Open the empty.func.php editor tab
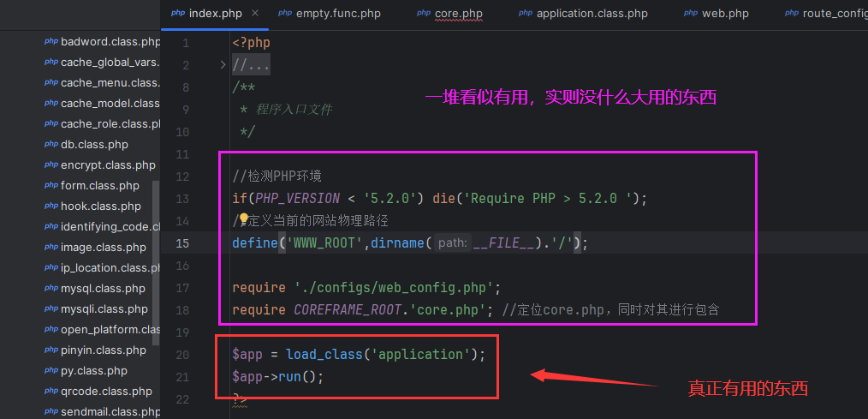This screenshot has width=868, height=419. click(338, 14)
